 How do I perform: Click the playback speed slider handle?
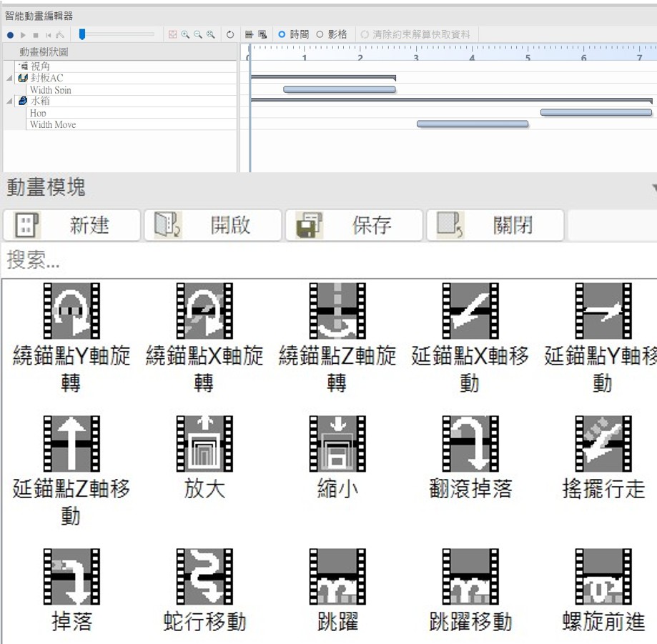(83, 34)
